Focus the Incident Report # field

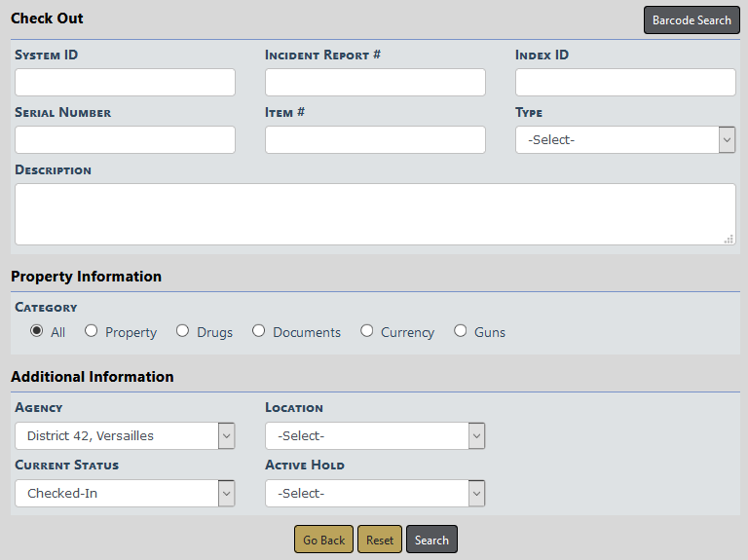pos(375,83)
